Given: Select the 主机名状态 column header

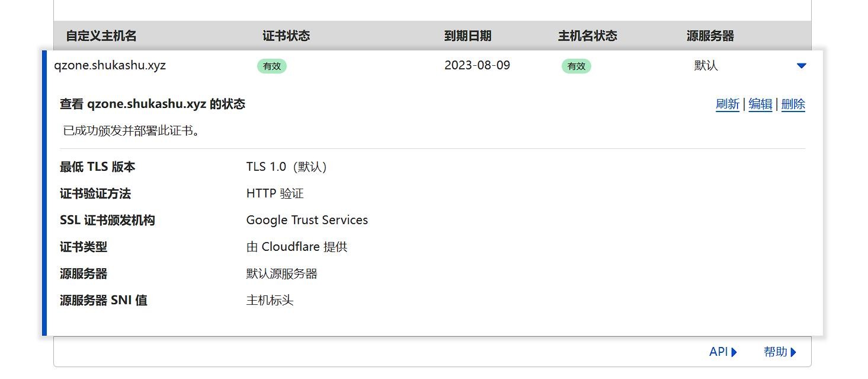Looking at the screenshot, I should point(588,36).
